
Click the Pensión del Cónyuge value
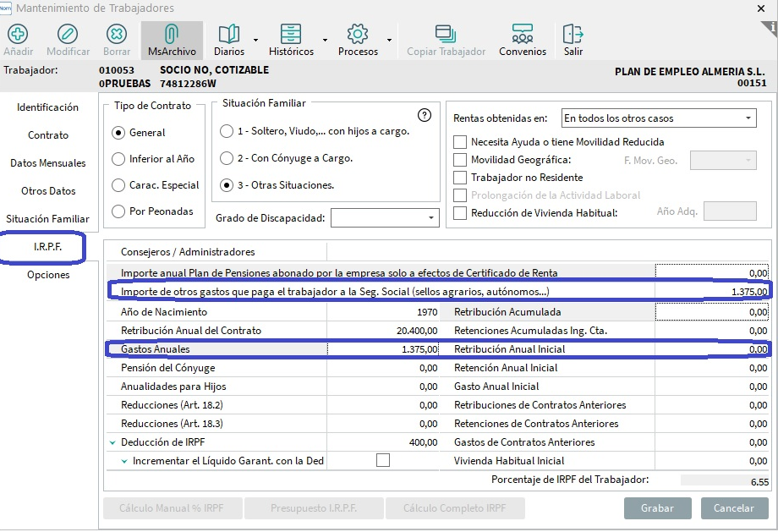[x=383, y=368]
